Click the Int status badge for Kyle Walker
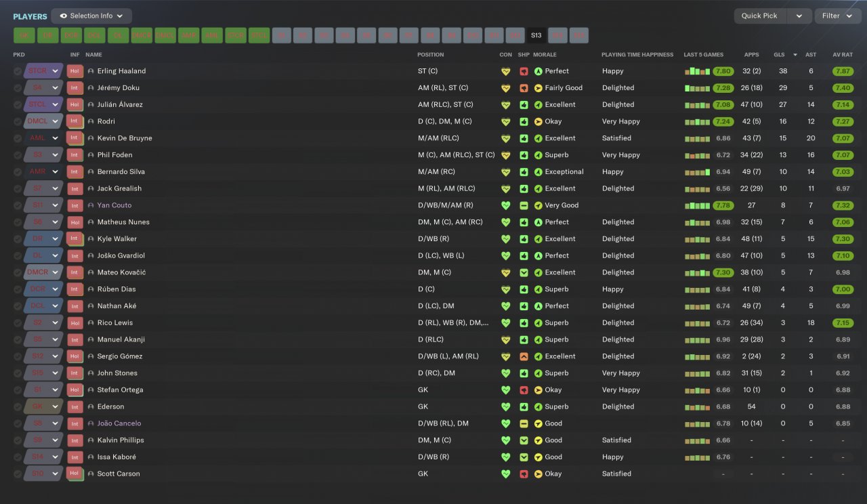 [x=75, y=239]
